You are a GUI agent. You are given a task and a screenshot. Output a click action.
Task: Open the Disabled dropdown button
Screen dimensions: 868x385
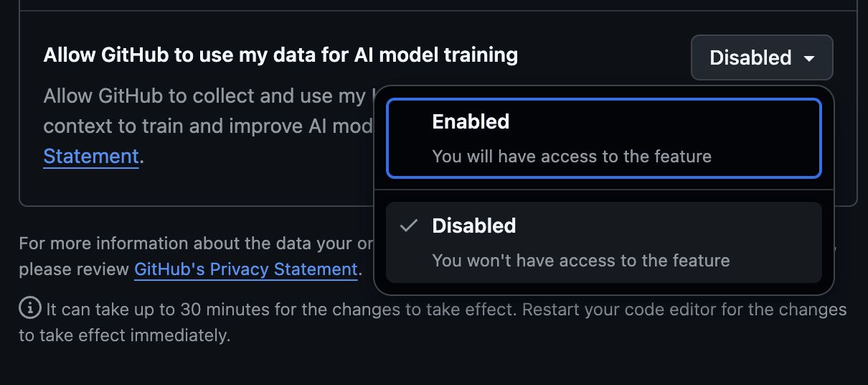tap(761, 57)
